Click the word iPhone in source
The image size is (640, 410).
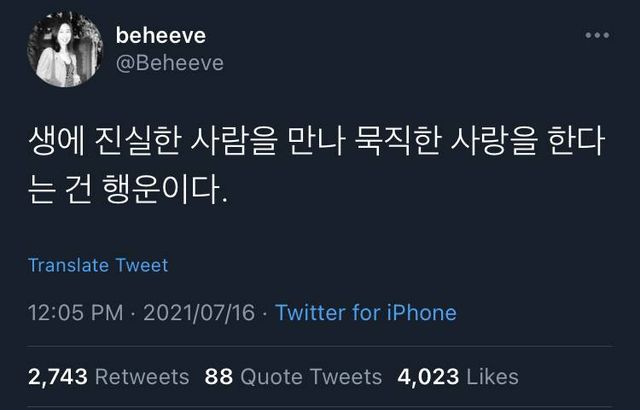(x=422, y=313)
